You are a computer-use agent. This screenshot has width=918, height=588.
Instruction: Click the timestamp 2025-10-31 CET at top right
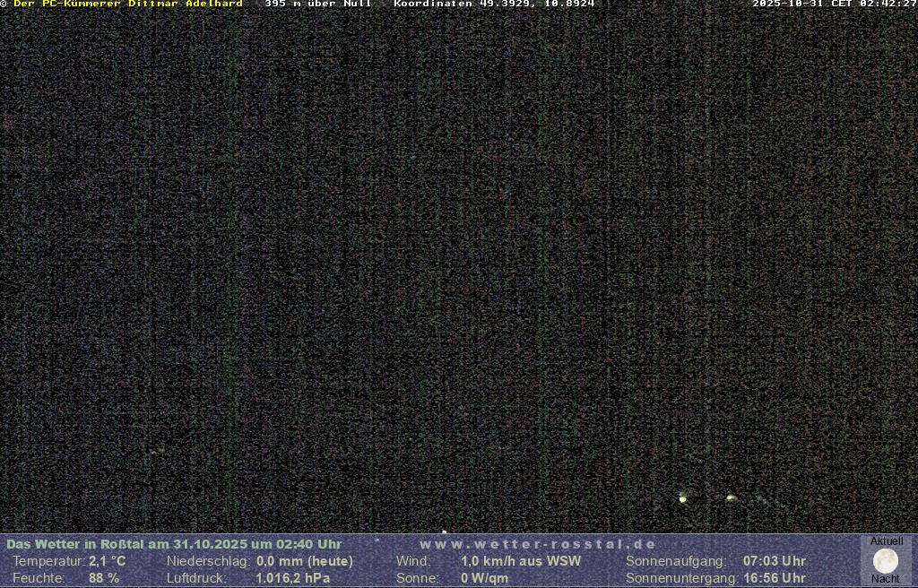pos(834,4)
